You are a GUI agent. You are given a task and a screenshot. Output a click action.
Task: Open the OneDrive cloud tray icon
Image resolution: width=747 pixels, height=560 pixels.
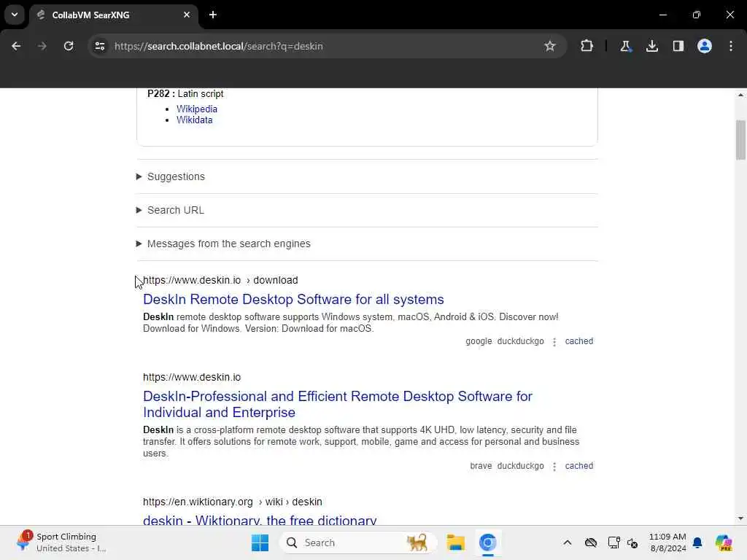[591, 542]
